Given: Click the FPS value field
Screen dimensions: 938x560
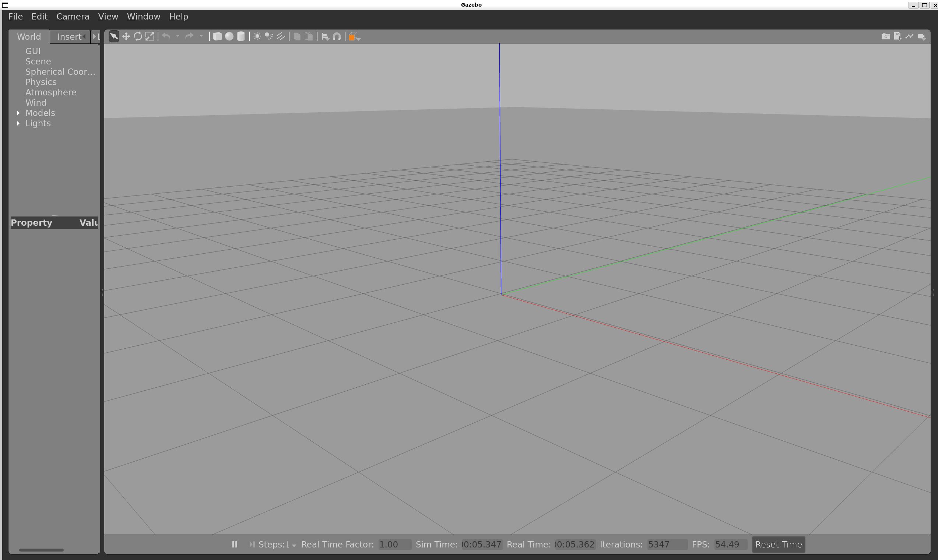Looking at the screenshot, I should pos(730,545).
